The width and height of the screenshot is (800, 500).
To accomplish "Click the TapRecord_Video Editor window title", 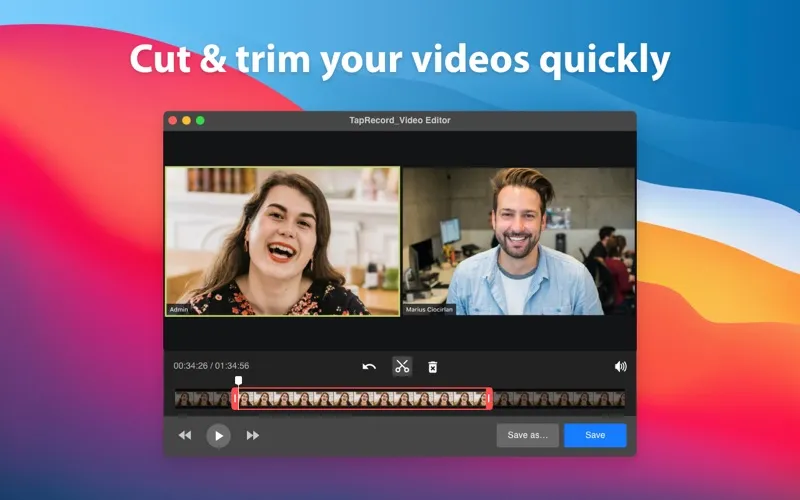I will pos(400,120).
